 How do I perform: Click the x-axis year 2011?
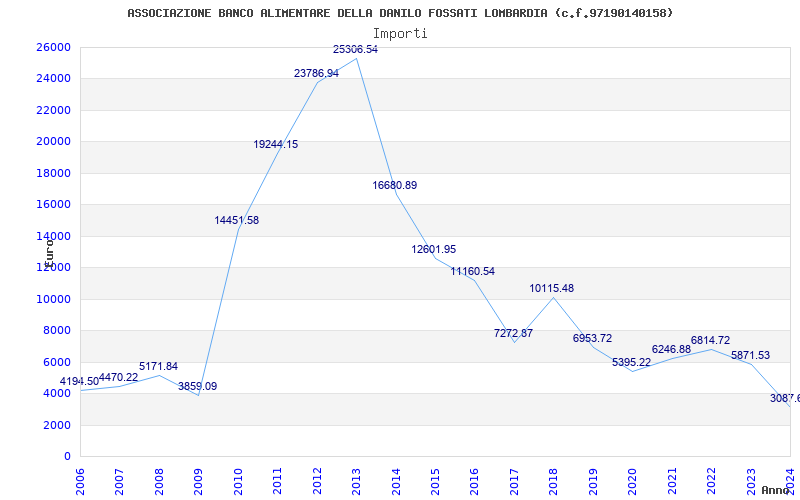pos(277,482)
